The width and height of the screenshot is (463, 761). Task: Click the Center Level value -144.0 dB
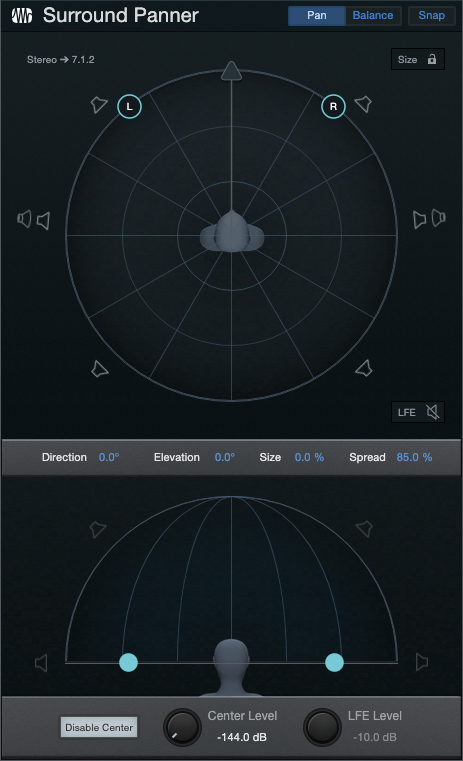point(242,737)
